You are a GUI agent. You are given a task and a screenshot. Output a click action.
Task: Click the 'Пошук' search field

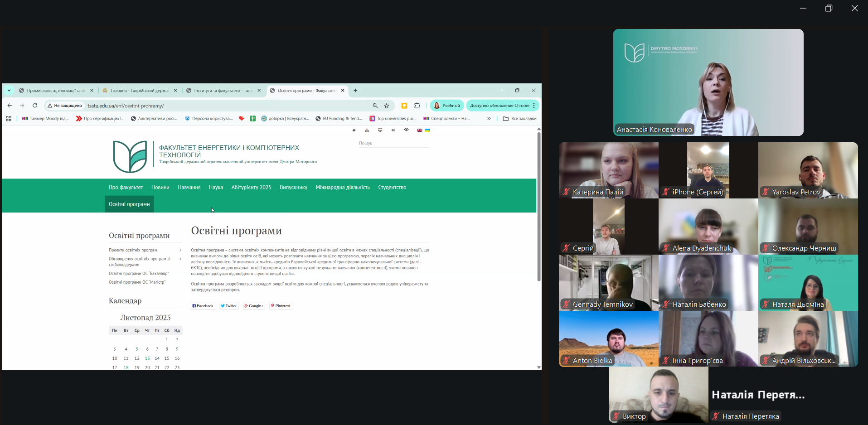coord(394,143)
